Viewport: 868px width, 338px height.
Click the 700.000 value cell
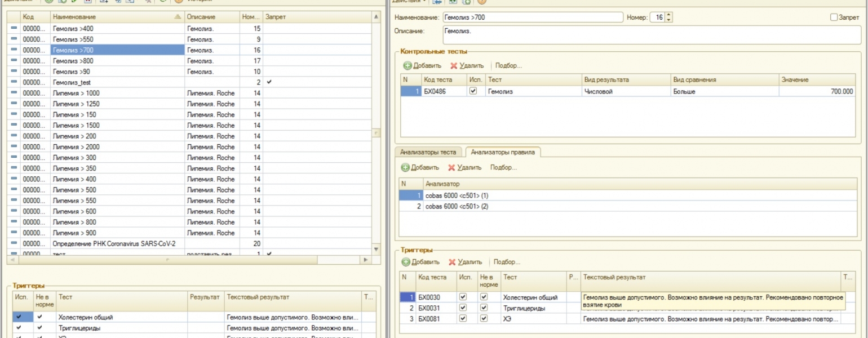point(817,91)
